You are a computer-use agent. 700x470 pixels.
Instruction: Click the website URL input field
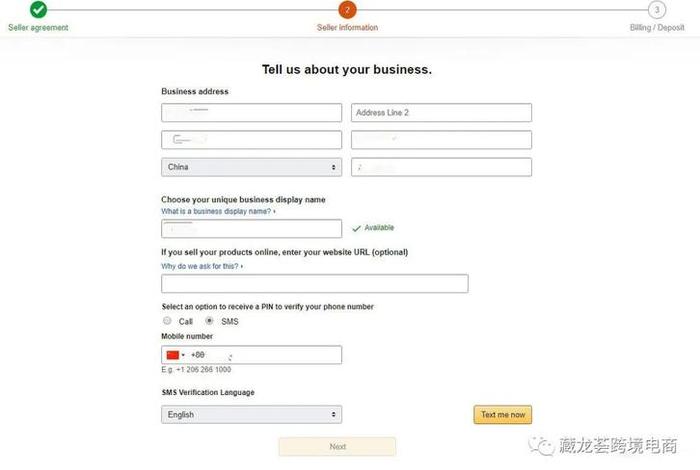(314, 284)
